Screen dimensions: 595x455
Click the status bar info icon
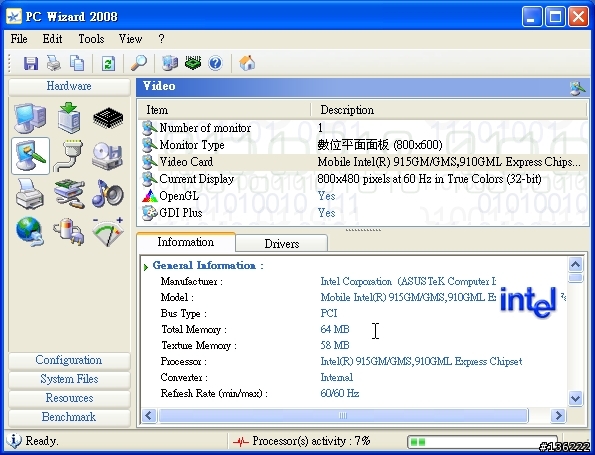coord(14,441)
